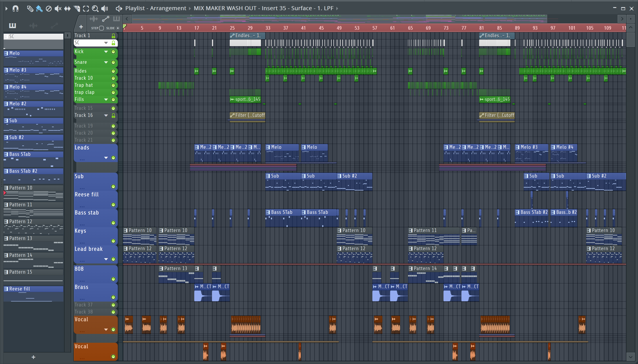The width and height of the screenshot is (638, 364).
Task: Collapse the Kick track group arrow
Action: coord(106,52)
